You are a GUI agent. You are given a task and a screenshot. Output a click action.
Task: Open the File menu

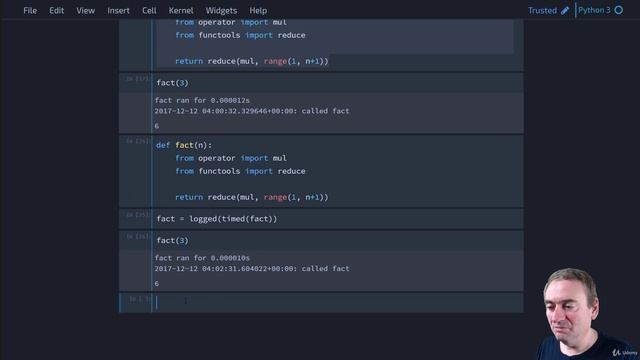coord(30,11)
